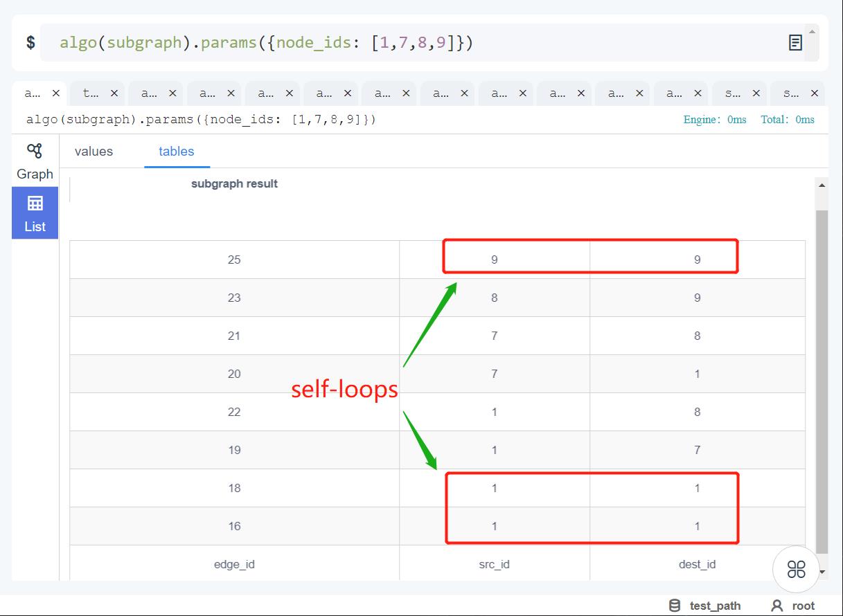
Task: Click the Total: 0ms timing label
Action: (x=788, y=120)
